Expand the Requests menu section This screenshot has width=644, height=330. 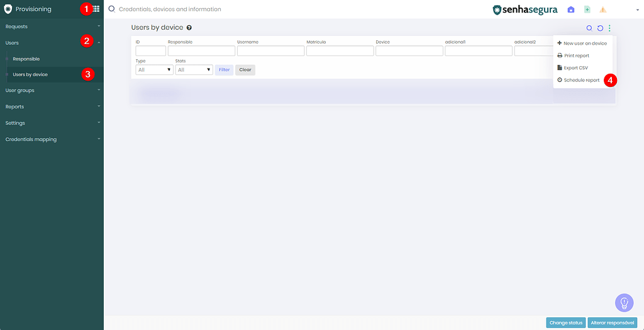[52, 26]
